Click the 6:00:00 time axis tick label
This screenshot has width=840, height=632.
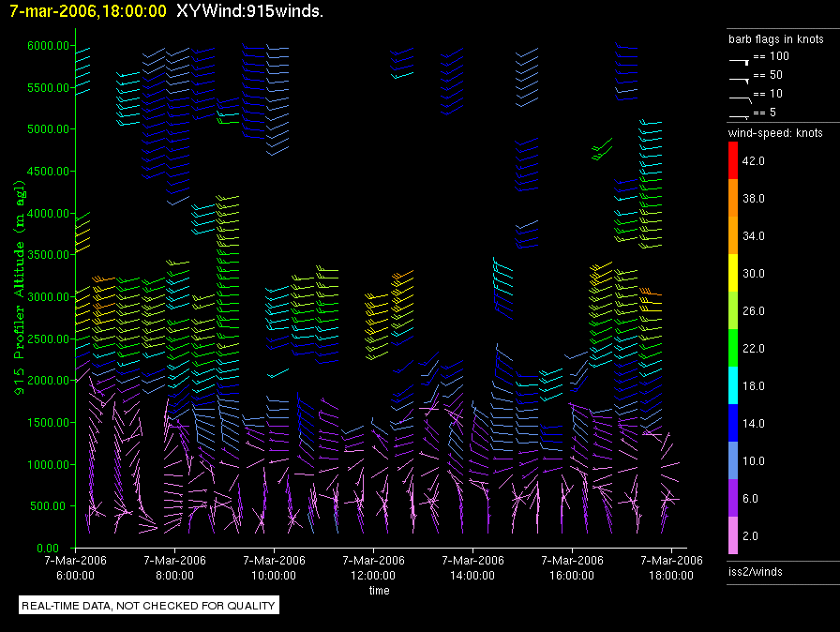(75, 568)
